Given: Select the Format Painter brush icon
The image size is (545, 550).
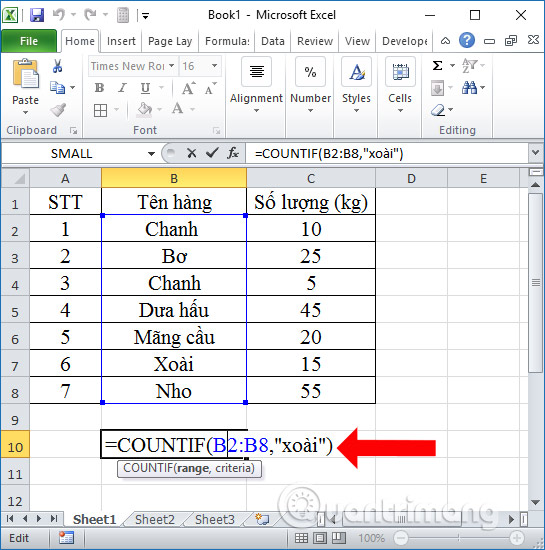Looking at the screenshot, I should click(58, 110).
